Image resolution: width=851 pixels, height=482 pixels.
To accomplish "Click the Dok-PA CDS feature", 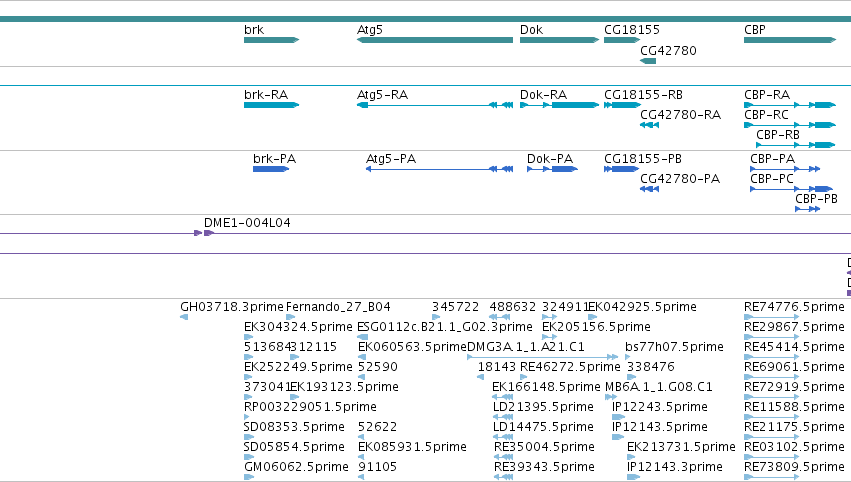I will 552,169.
